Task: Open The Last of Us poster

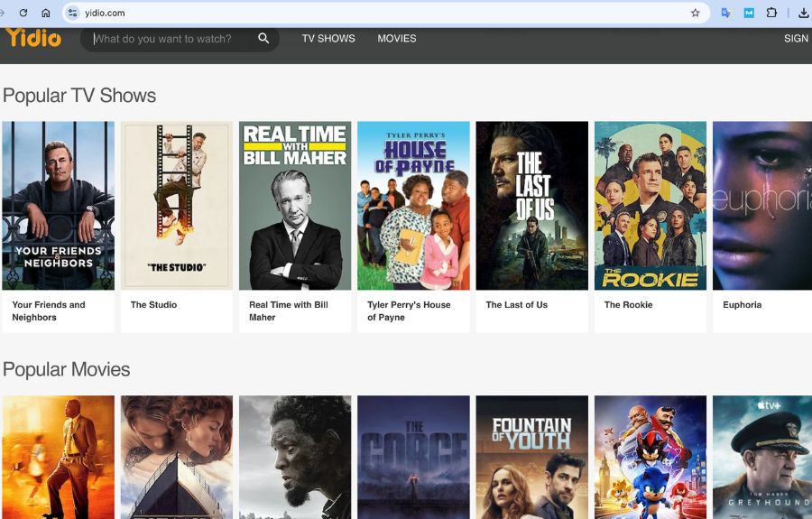Action: pos(531,206)
